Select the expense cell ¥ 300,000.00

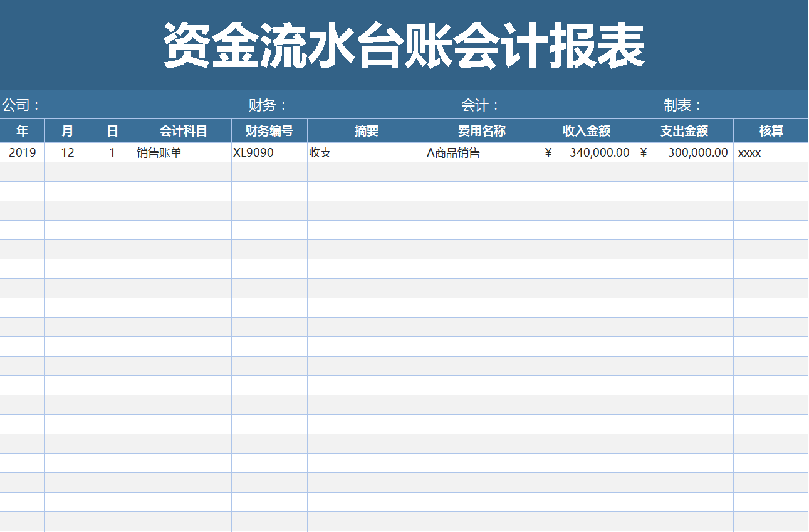[x=684, y=152]
